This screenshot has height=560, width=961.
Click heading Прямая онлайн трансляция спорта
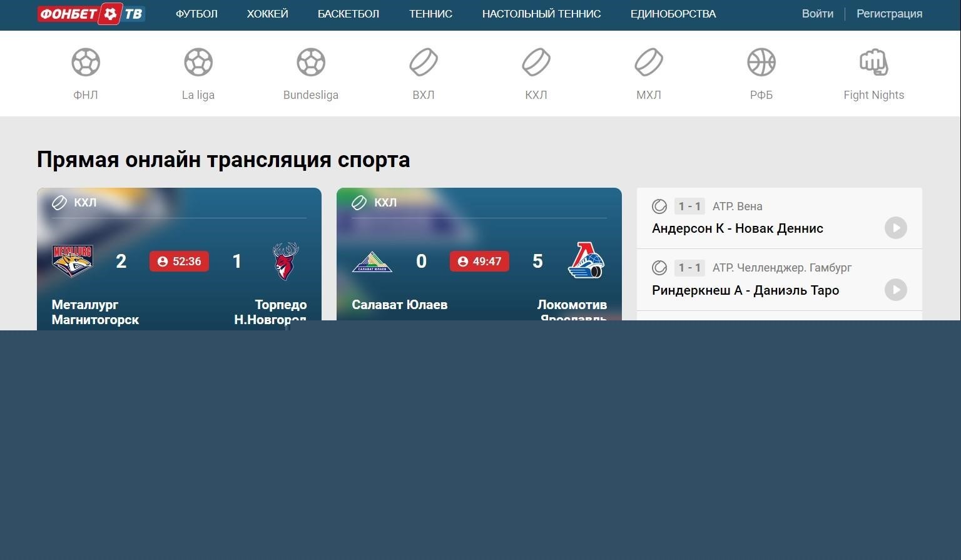[x=223, y=160]
